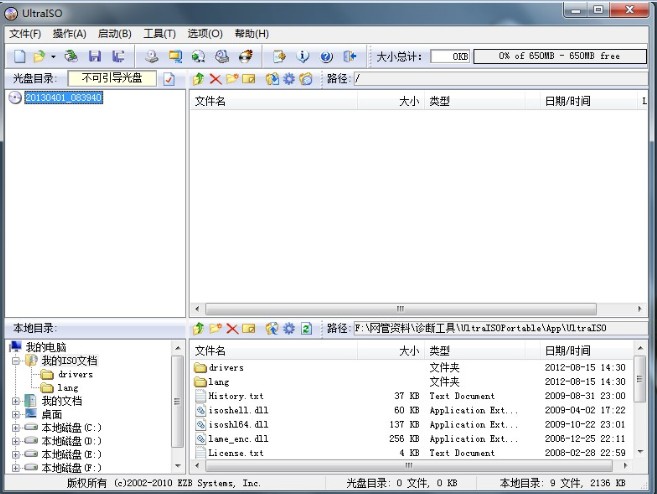
Task: Click the red X delete icon in the image pane toolbar
Action: point(215,79)
